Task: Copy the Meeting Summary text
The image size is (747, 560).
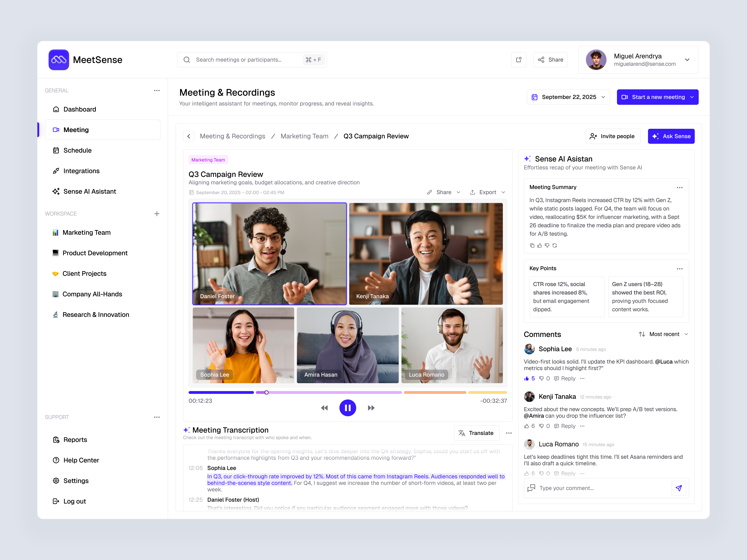Action: 533,245
